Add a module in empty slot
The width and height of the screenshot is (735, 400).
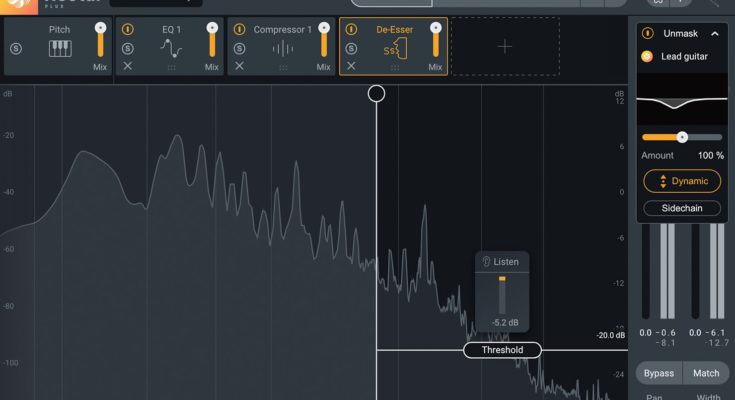[x=505, y=47]
